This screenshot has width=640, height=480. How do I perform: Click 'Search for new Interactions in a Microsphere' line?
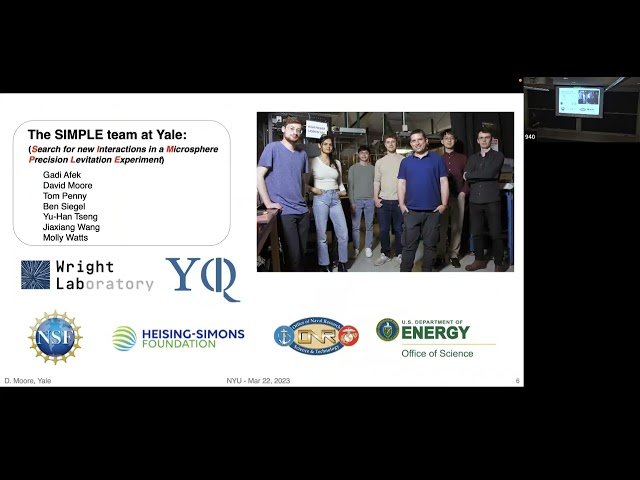(x=123, y=149)
